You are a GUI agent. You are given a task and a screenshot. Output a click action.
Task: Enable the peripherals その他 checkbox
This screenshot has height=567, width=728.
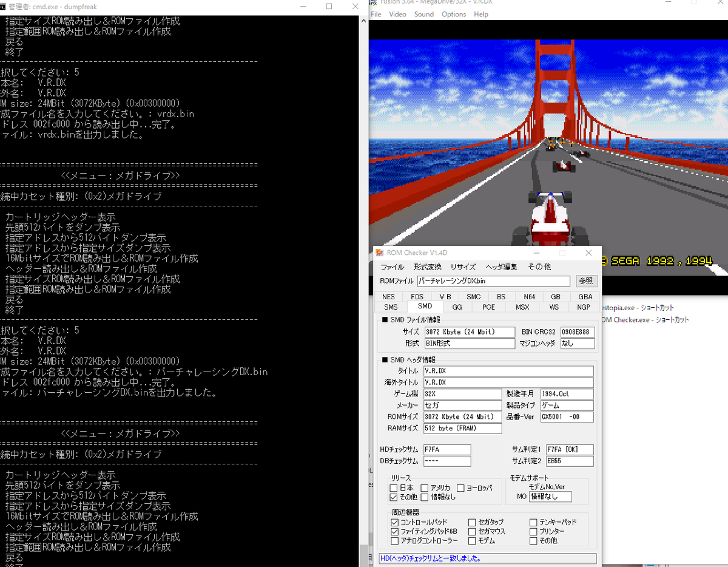coord(534,540)
